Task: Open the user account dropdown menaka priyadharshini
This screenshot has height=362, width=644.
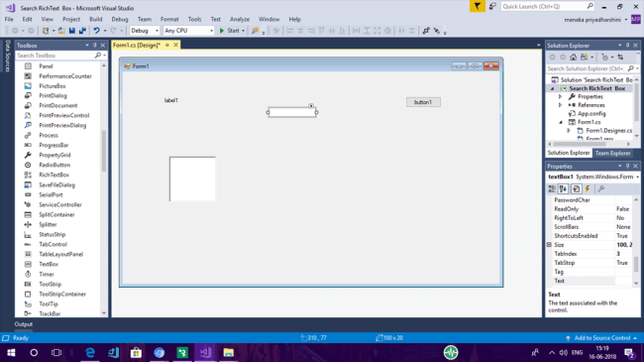Action: tap(626, 19)
